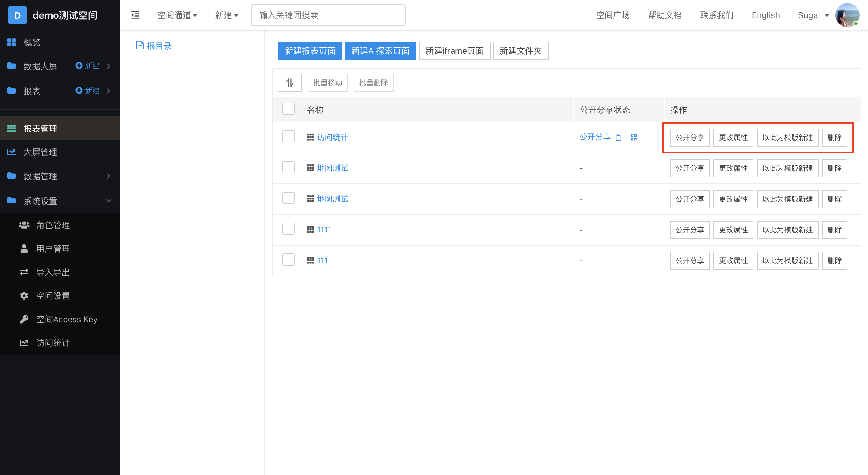Click the 新建报表页面 button
868x475 pixels.
click(310, 50)
